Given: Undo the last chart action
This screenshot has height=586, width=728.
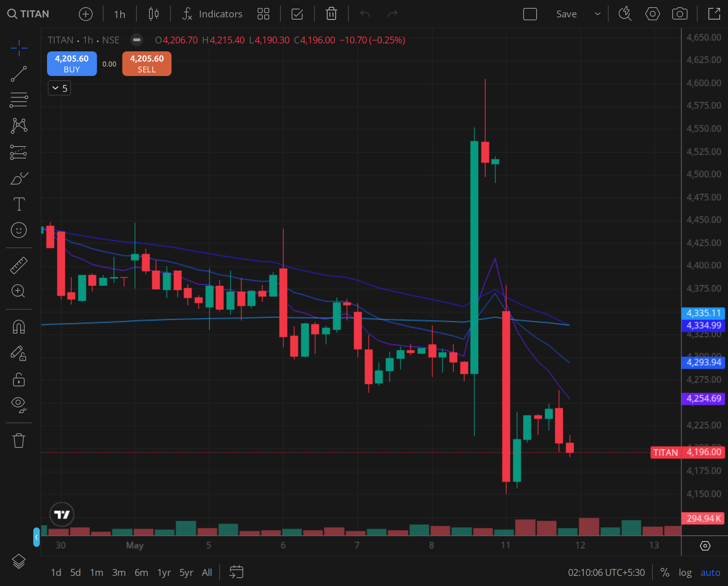Looking at the screenshot, I should coord(365,14).
